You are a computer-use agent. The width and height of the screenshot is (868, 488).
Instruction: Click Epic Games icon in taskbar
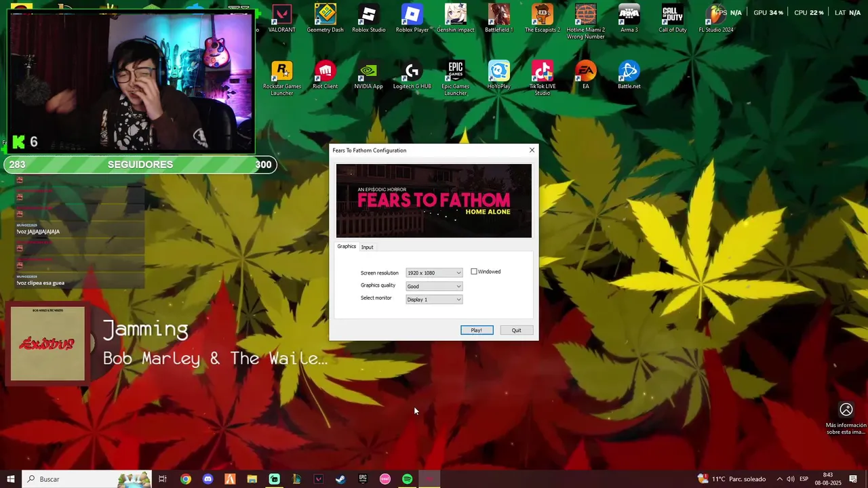pyautogui.click(x=363, y=479)
